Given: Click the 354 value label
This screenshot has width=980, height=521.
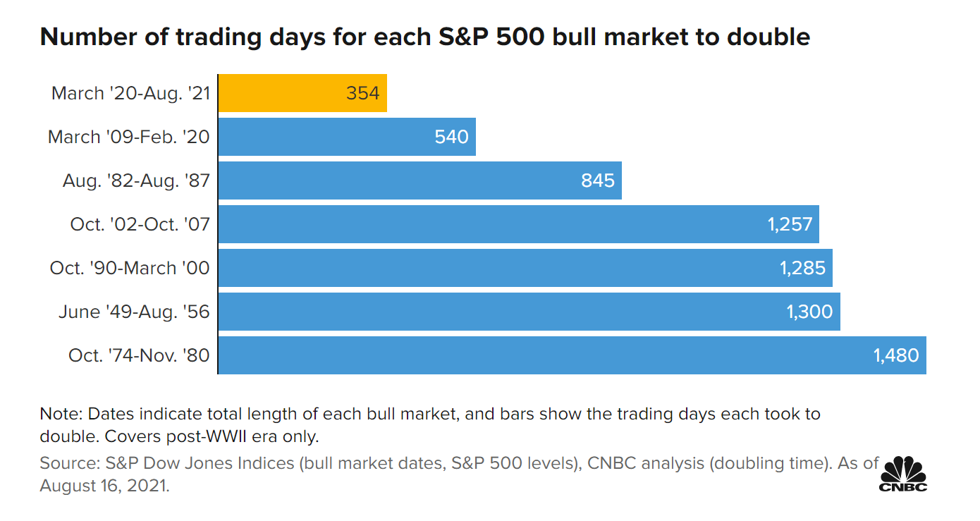Looking at the screenshot, I should click(362, 93).
